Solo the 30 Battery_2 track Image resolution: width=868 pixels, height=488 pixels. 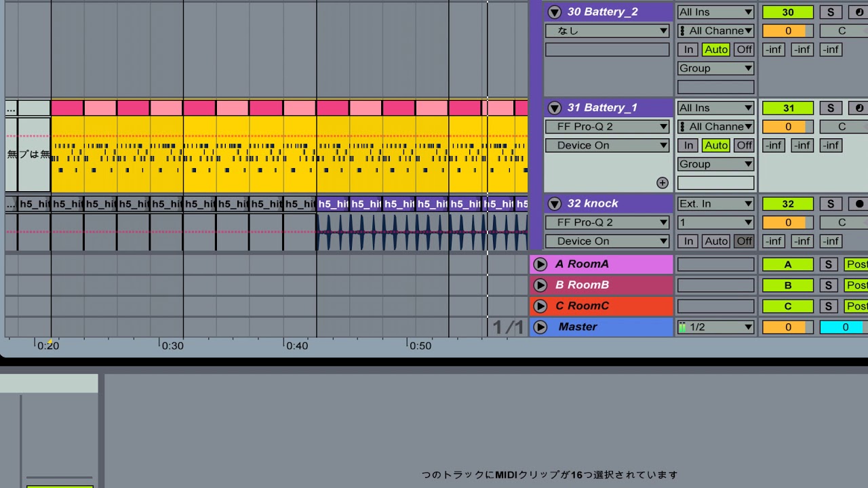coord(830,12)
